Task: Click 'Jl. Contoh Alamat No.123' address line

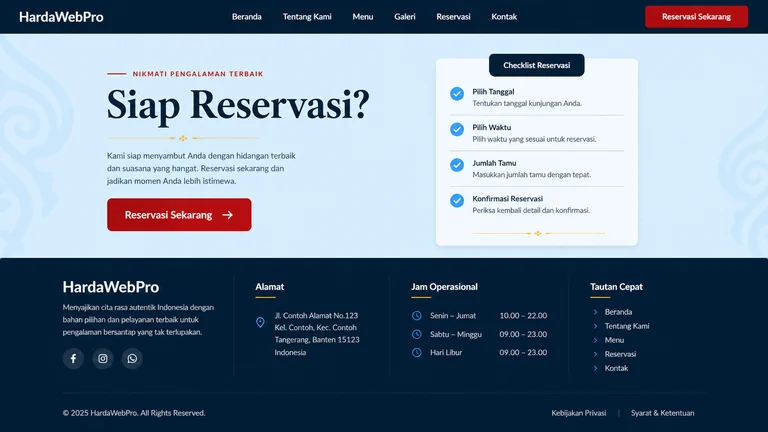Action: click(316, 315)
